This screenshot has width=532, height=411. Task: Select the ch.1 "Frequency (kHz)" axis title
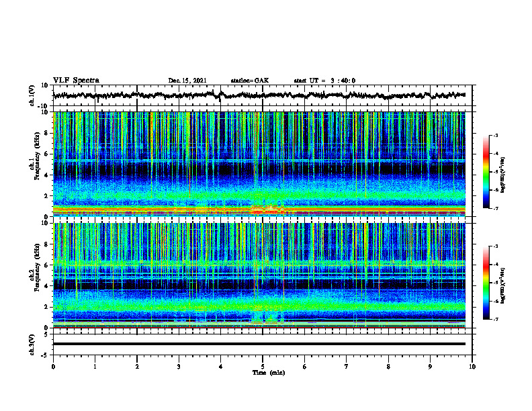coord(37,156)
